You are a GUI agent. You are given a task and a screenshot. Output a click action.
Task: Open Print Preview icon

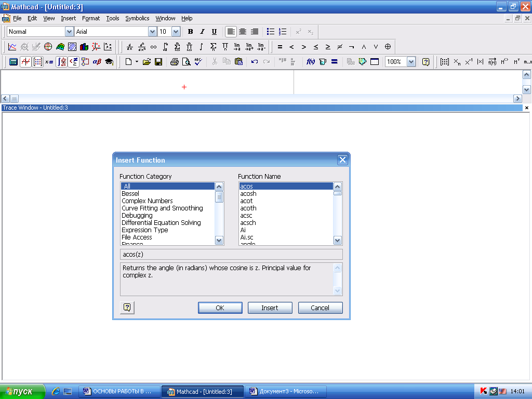pyautogui.click(x=187, y=62)
